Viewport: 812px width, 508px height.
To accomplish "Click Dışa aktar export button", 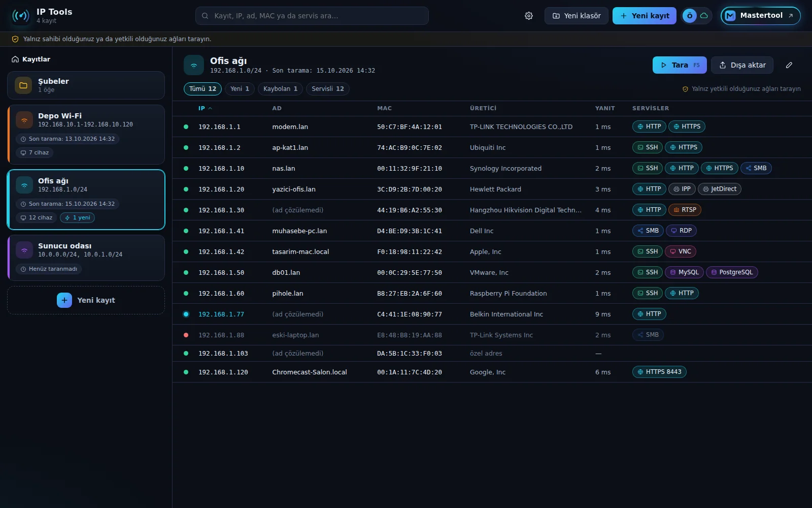I will [742, 65].
